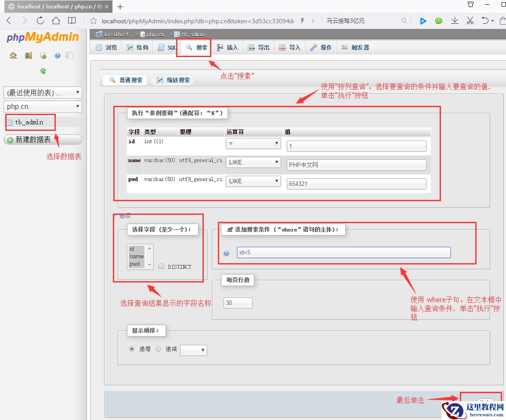
Task: Click the address bar forward chevron
Action: 313,21
